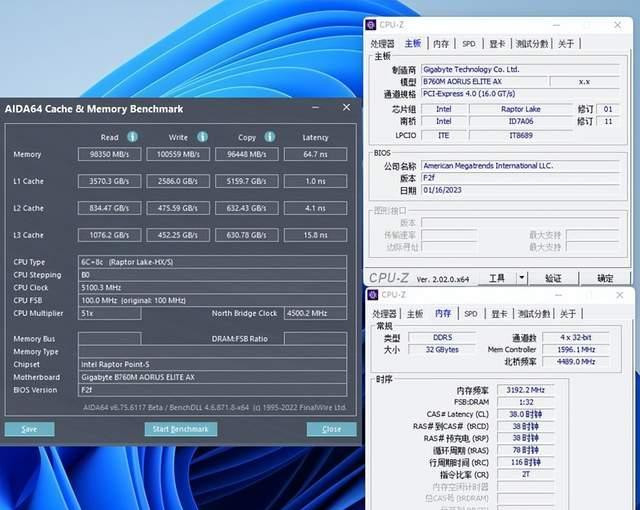Viewport: 640px width, 510px height.
Task: Open 显卡 tab in bottom CPU-Z window
Action: tap(499, 314)
